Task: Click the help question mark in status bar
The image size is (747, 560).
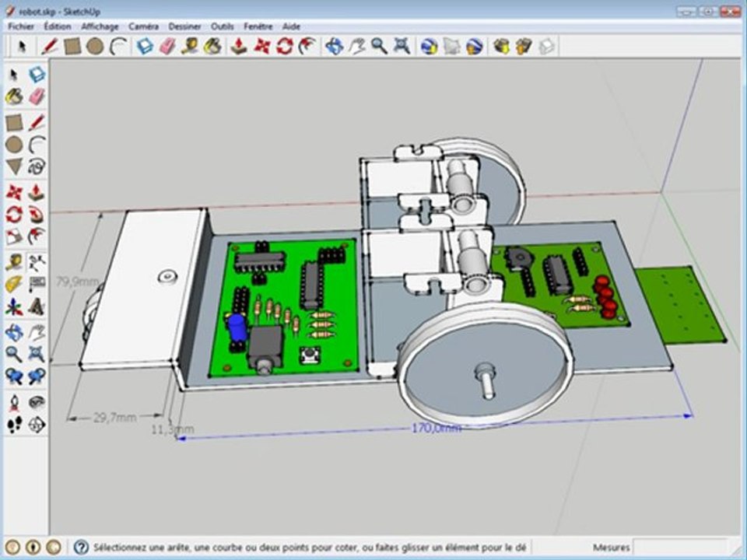Action: point(81,547)
